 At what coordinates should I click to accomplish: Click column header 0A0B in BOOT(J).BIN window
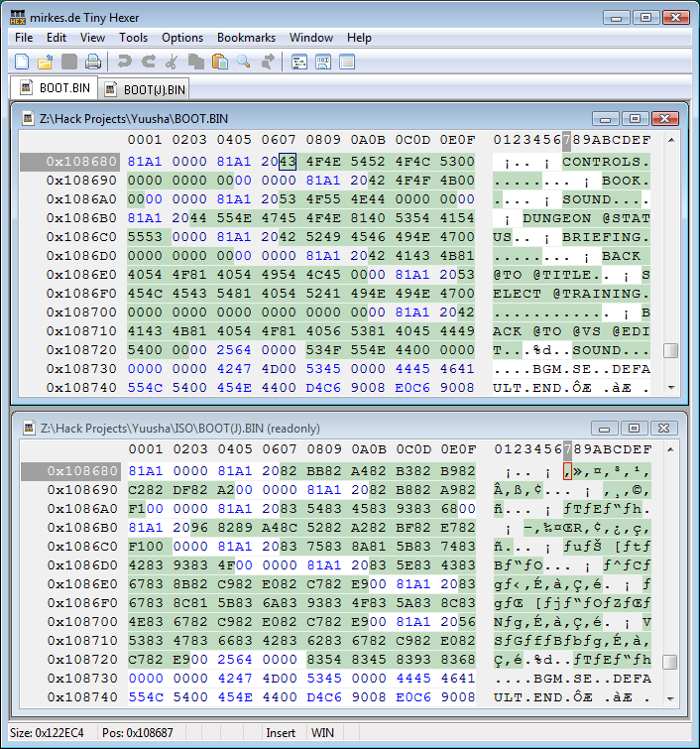[369, 449]
